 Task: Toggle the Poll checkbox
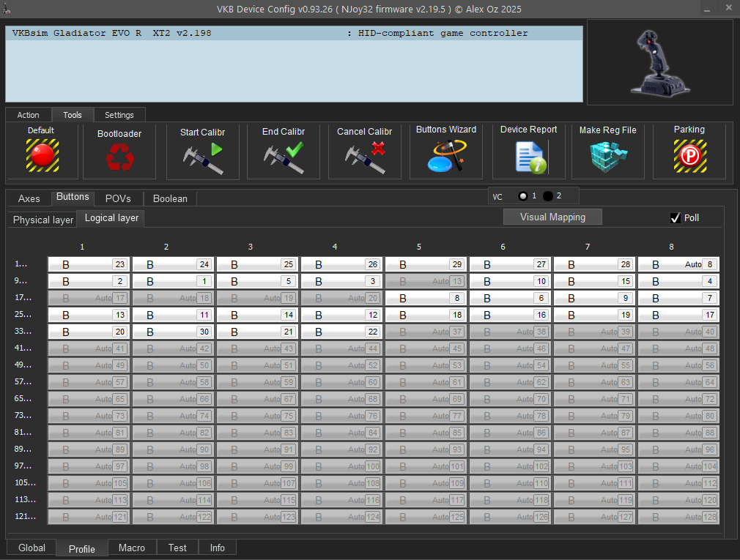coord(676,218)
